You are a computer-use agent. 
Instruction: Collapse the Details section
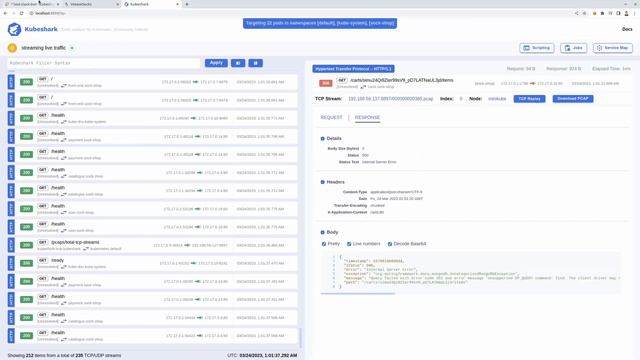click(x=322, y=139)
